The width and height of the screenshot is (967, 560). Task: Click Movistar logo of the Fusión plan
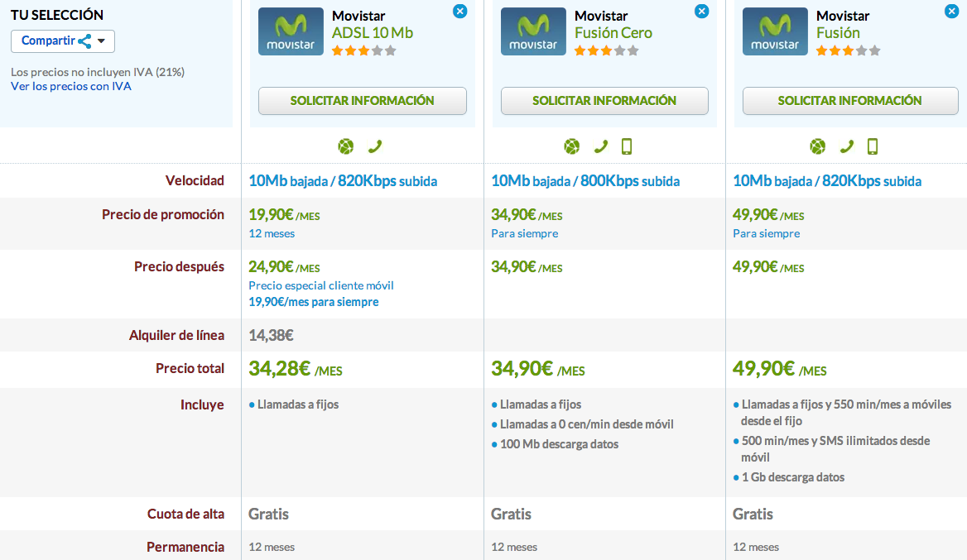pyautogui.click(x=775, y=31)
